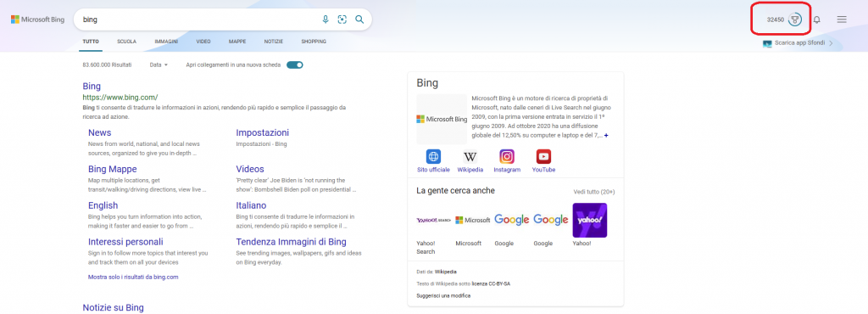Screen dimensions: 868x314
Task: Open the Bing result title link
Action: pyautogui.click(x=92, y=87)
